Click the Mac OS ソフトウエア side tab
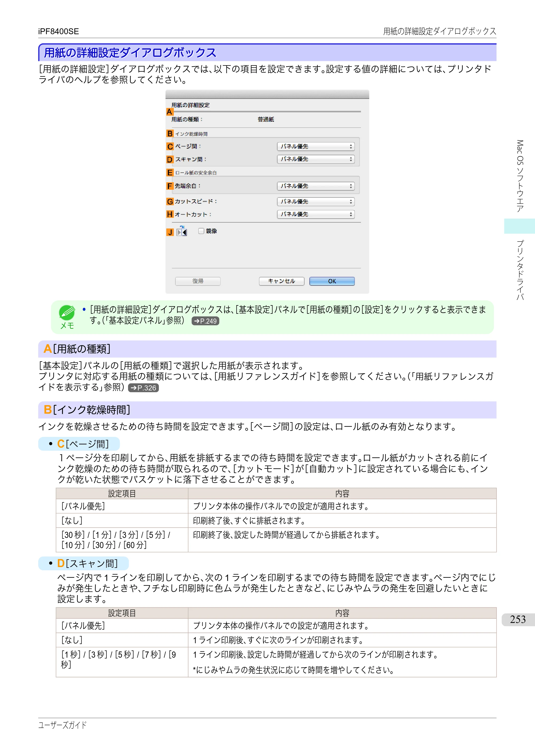This screenshot has height=756, width=535. 519,176
